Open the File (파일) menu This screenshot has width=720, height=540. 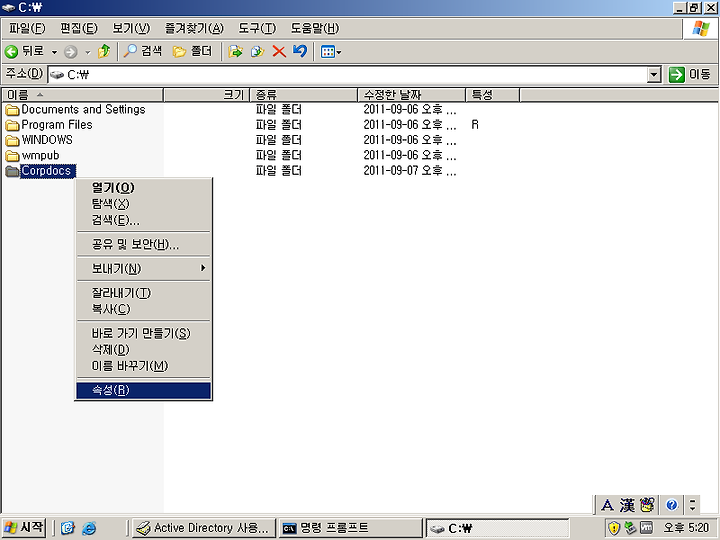click(27, 28)
